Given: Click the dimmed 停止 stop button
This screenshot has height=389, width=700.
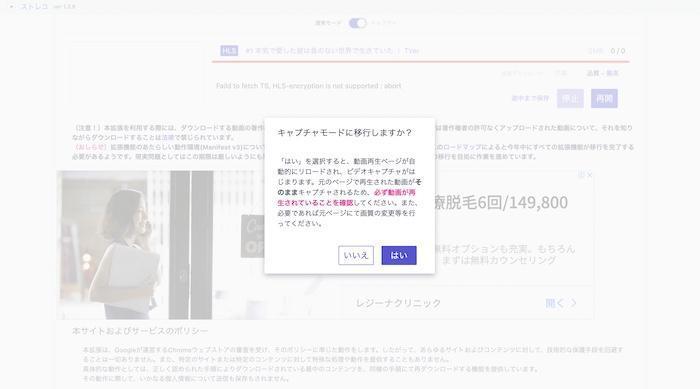Looking at the screenshot, I should tap(570, 98).
